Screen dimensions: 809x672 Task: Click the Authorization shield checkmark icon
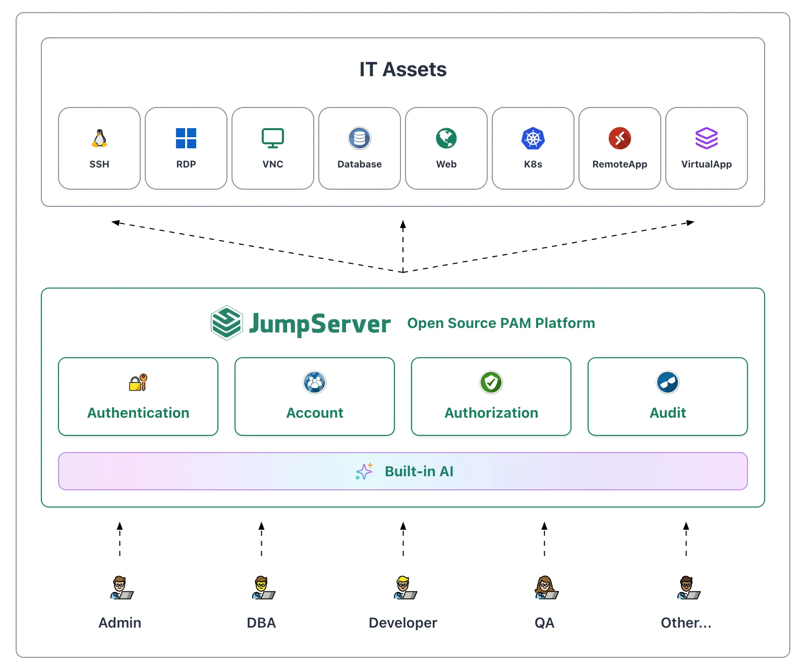(491, 382)
